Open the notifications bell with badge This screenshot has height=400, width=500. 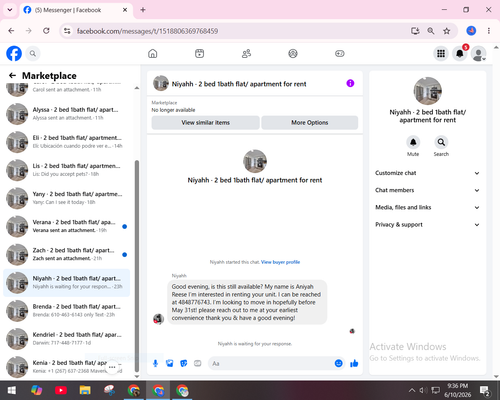click(460, 53)
